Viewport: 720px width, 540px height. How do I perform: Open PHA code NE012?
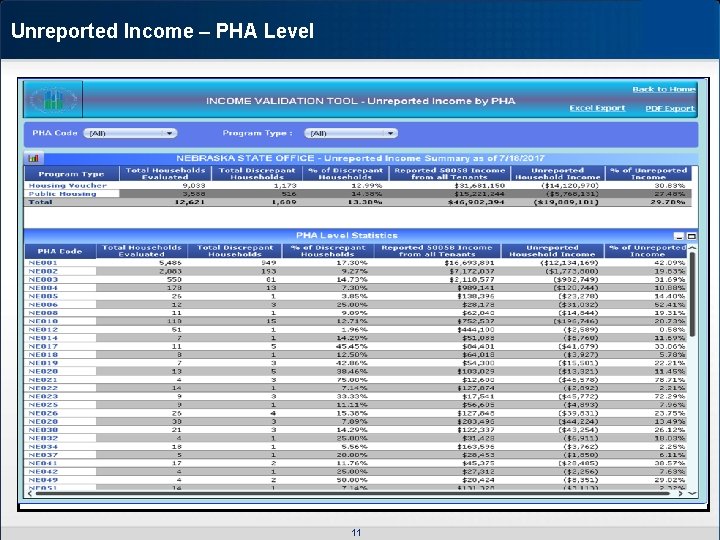coord(43,329)
